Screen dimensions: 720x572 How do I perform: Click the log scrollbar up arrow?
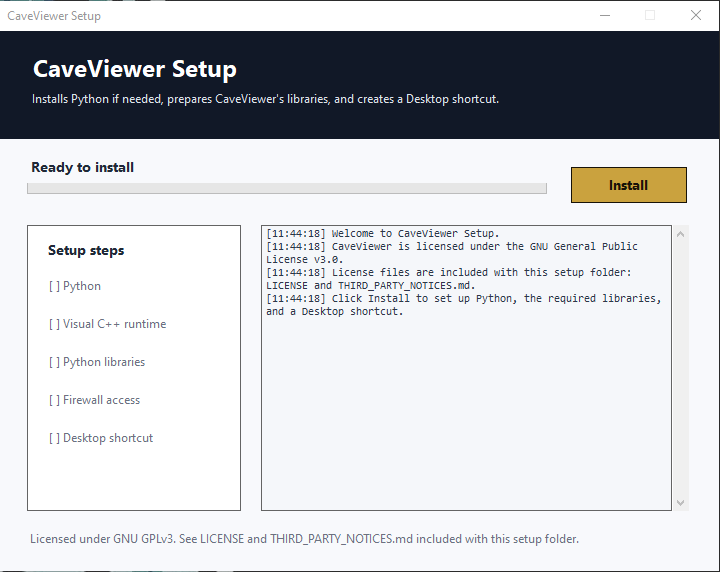click(681, 234)
